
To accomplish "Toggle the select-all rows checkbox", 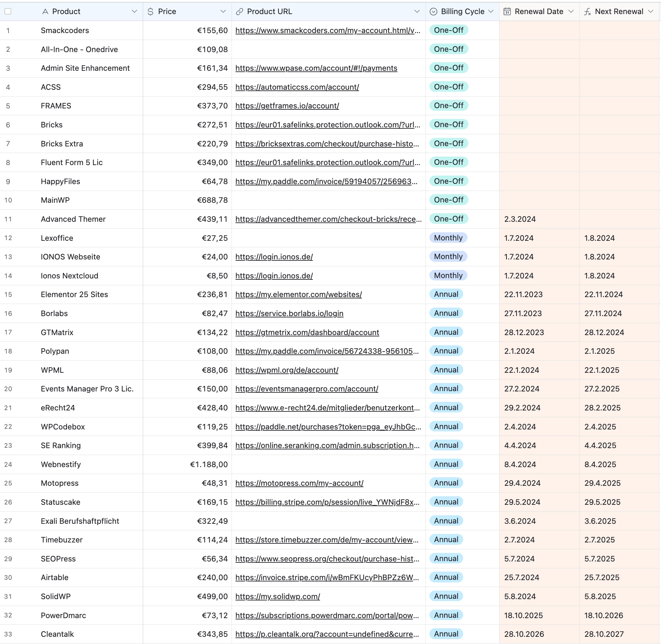I will pos(8,11).
